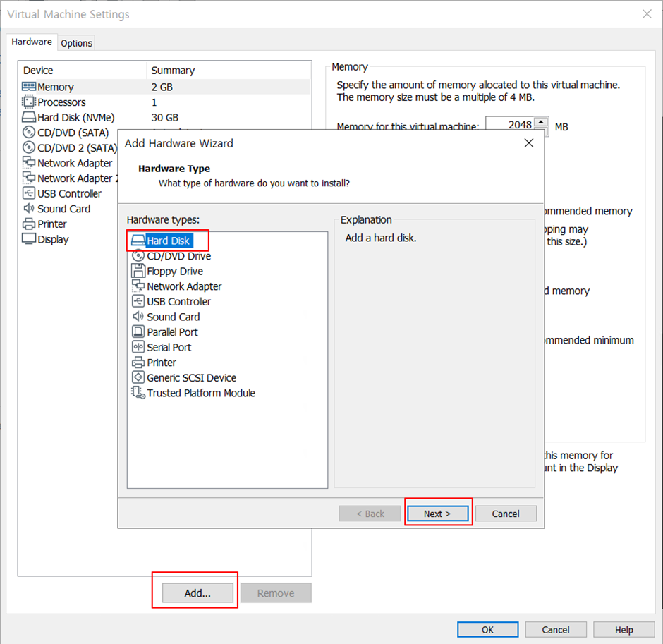The image size is (663, 644).
Task: Select Parallel Port hardware type
Action: [171, 332]
